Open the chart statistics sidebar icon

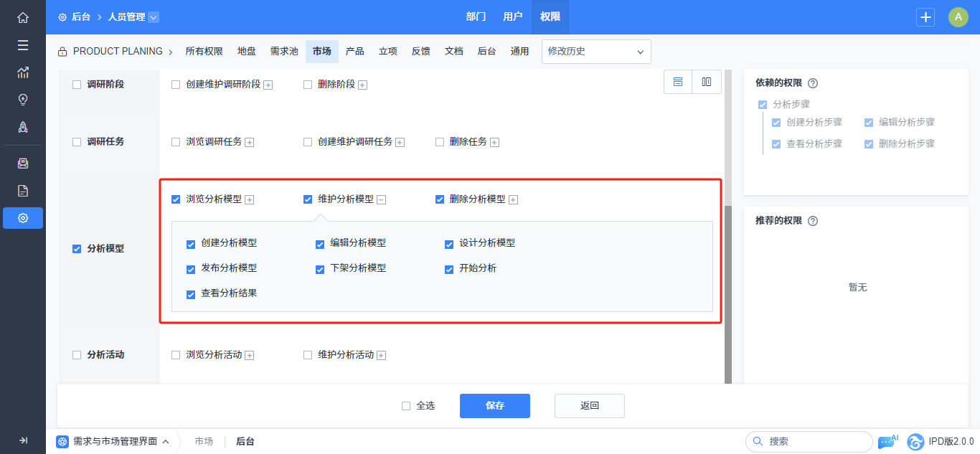pyautogui.click(x=23, y=72)
